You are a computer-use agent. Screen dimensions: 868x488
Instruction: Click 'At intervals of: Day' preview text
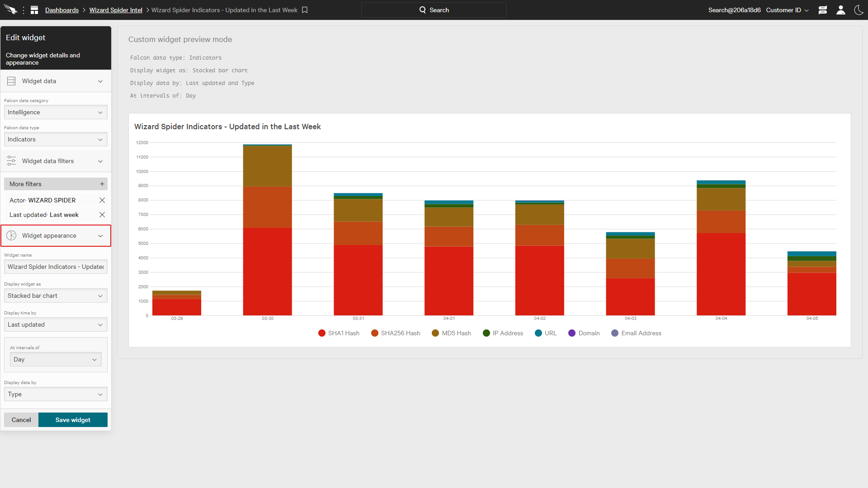tap(163, 96)
